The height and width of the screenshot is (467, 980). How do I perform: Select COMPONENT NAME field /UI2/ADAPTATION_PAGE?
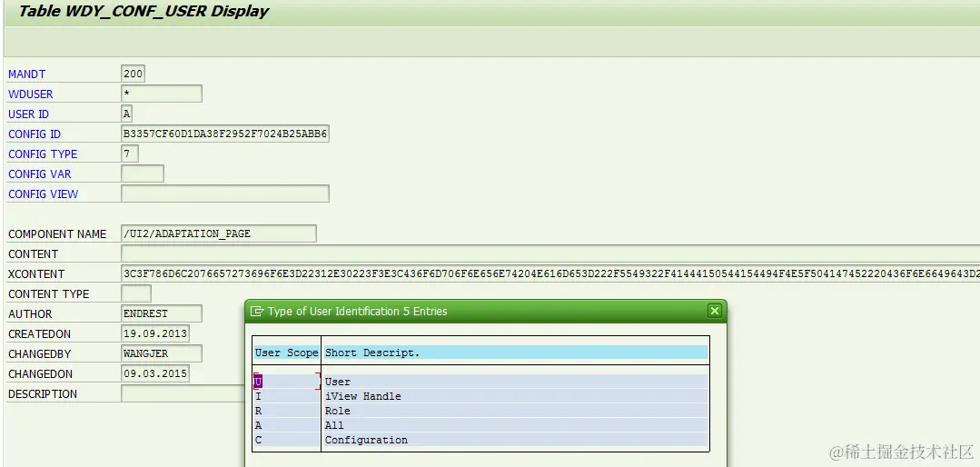point(219,233)
